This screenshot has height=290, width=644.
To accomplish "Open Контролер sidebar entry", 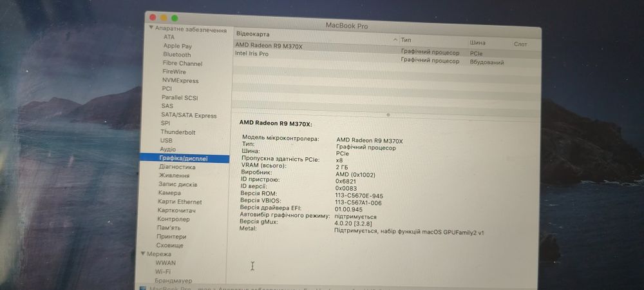I will click(173, 219).
